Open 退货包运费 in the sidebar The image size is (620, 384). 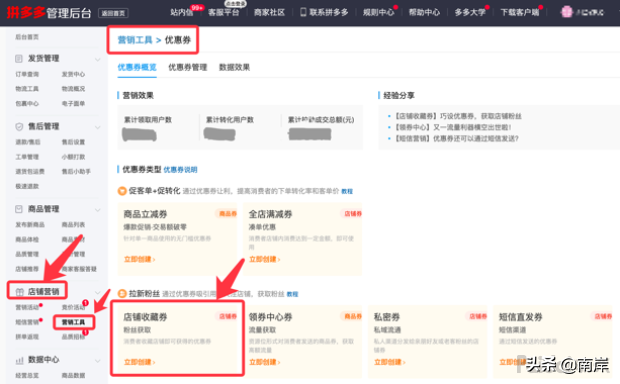click(30, 172)
